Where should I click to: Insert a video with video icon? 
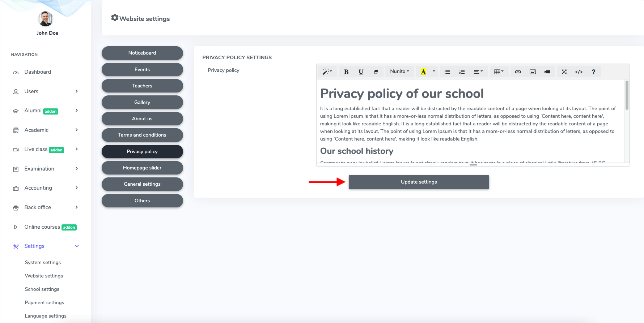[547, 72]
